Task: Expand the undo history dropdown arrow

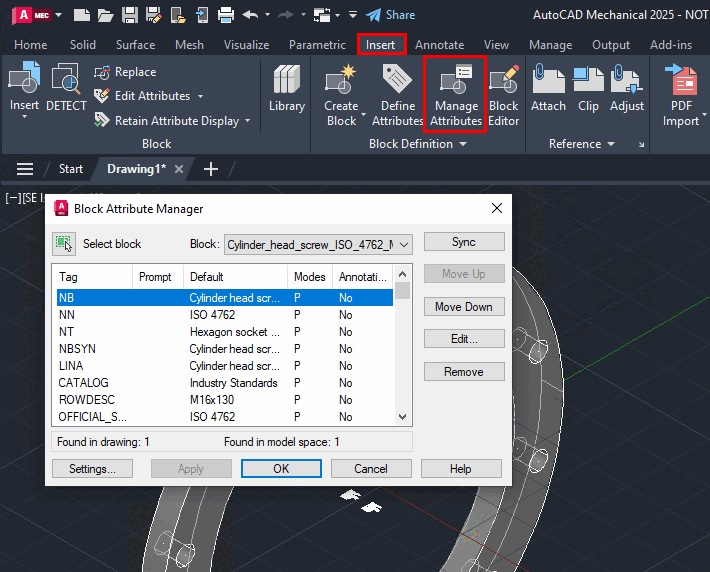Action: (x=268, y=15)
